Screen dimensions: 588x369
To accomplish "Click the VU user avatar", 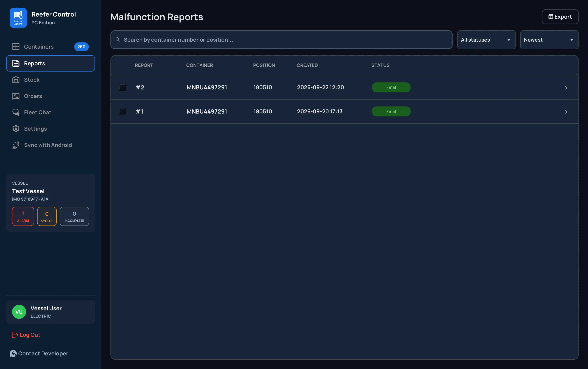I will click(x=19, y=312).
